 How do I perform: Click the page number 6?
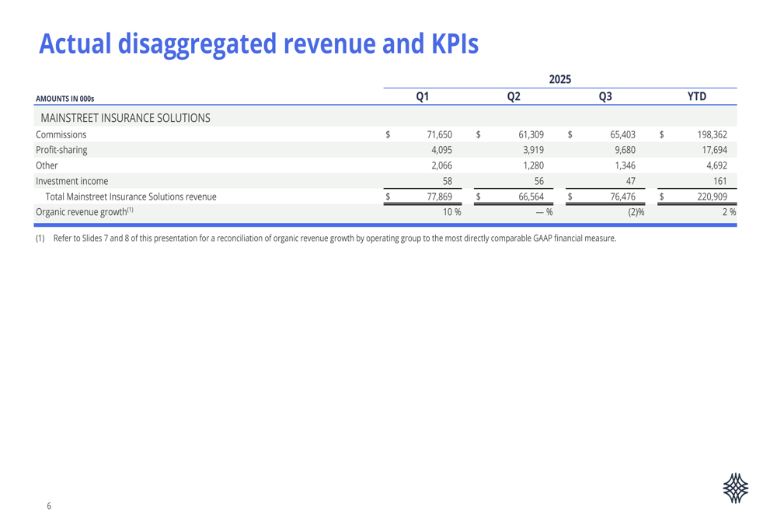click(x=49, y=506)
